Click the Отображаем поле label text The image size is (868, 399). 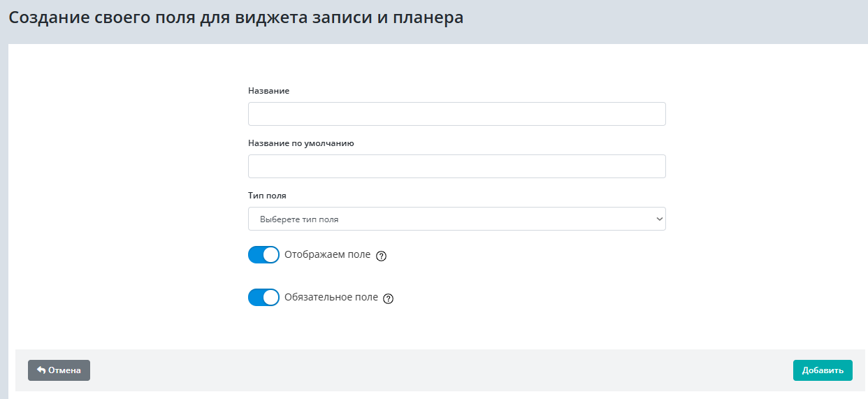(327, 255)
